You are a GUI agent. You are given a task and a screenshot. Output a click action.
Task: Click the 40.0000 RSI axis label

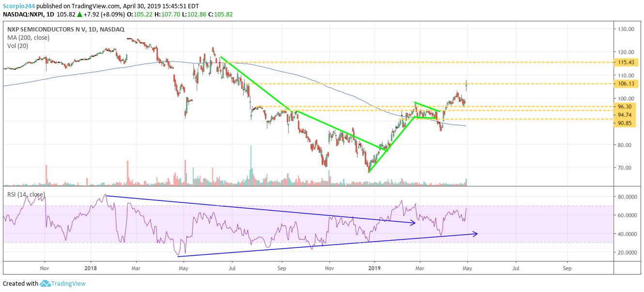pos(628,234)
